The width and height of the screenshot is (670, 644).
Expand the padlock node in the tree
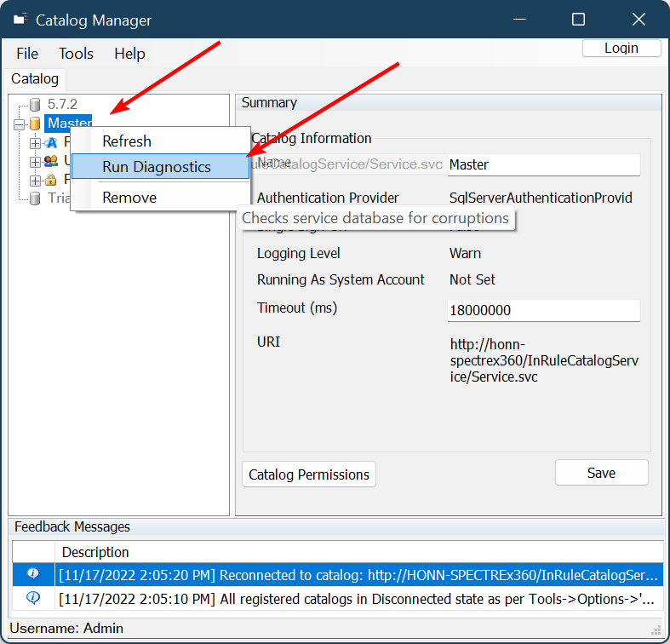(x=35, y=180)
